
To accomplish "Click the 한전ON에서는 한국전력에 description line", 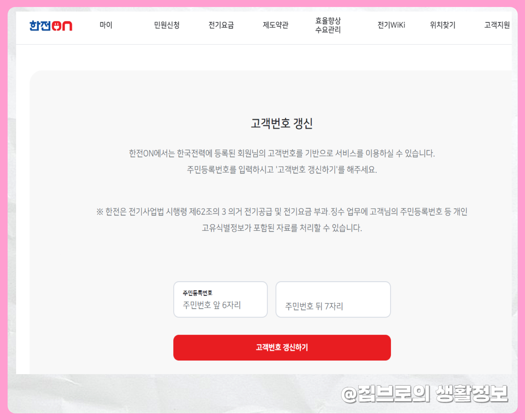I will coord(282,153).
